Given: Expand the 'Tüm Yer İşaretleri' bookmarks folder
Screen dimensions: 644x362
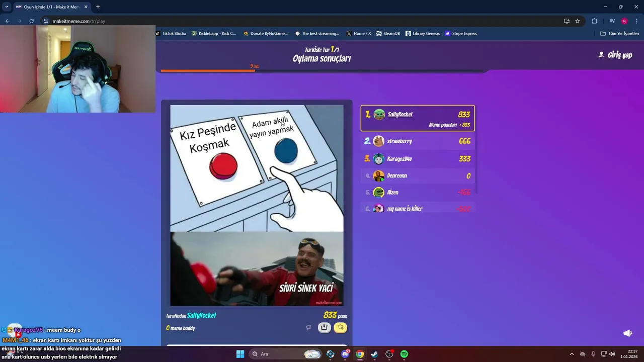Looking at the screenshot, I should click(620, 34).
